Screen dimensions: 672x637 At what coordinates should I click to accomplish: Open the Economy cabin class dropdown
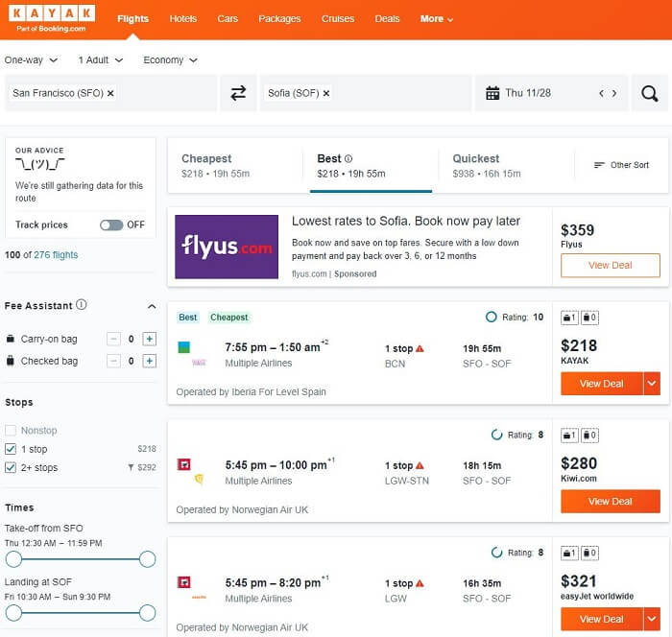pyautogui.click(x=170, y=59)
